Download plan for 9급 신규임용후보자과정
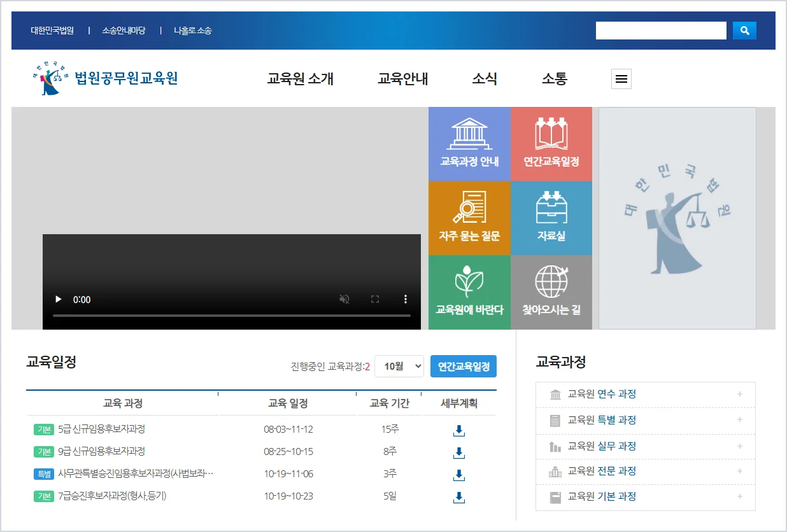 [459, 453]
